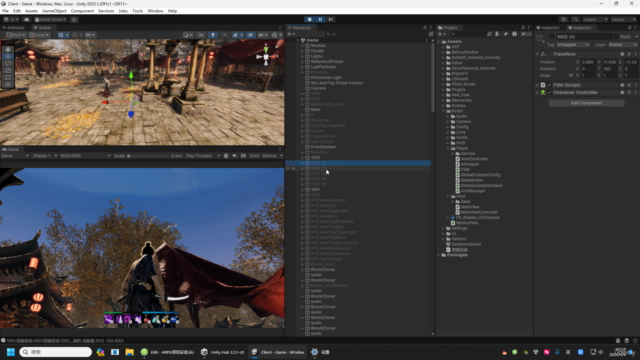Open the 1920x1080 resolution dropdown
Screen dimensions: 640x360
pyautogui.click(x=85, y=156)
